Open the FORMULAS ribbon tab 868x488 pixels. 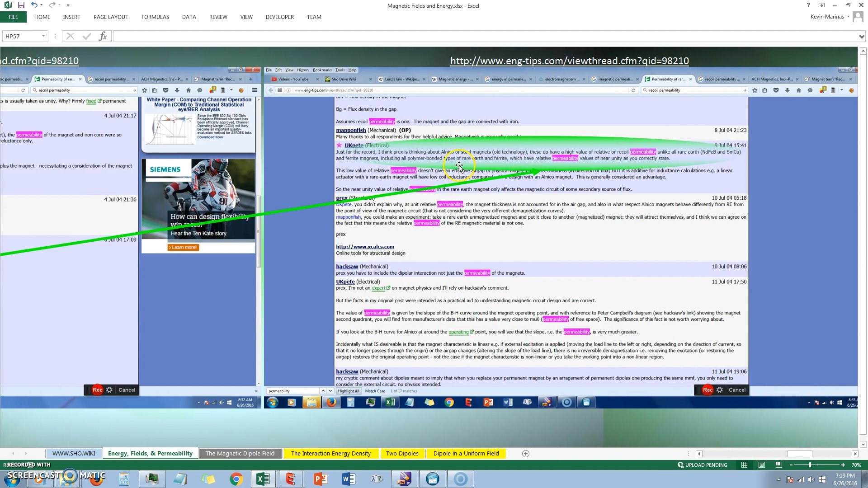click(x=155, y=17)
